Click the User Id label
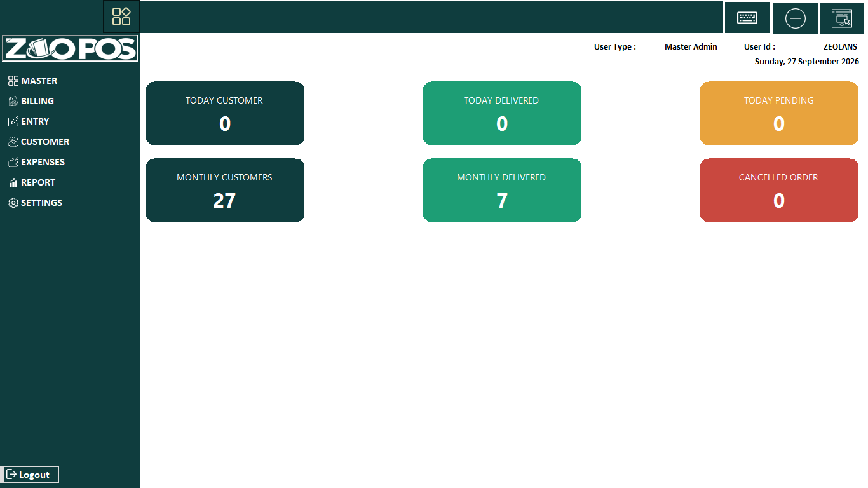This screenshot has height=488, width=868. pos(759,46)
